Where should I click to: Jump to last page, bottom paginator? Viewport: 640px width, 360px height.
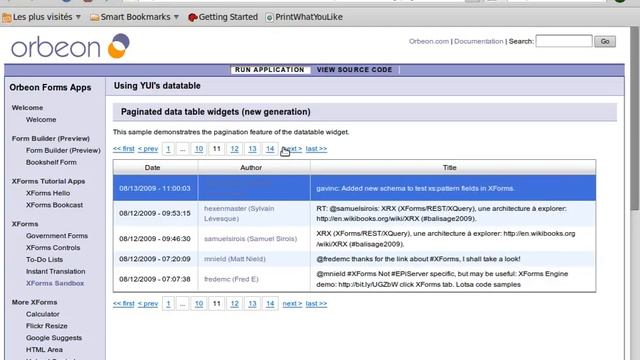tap(316, 304)
